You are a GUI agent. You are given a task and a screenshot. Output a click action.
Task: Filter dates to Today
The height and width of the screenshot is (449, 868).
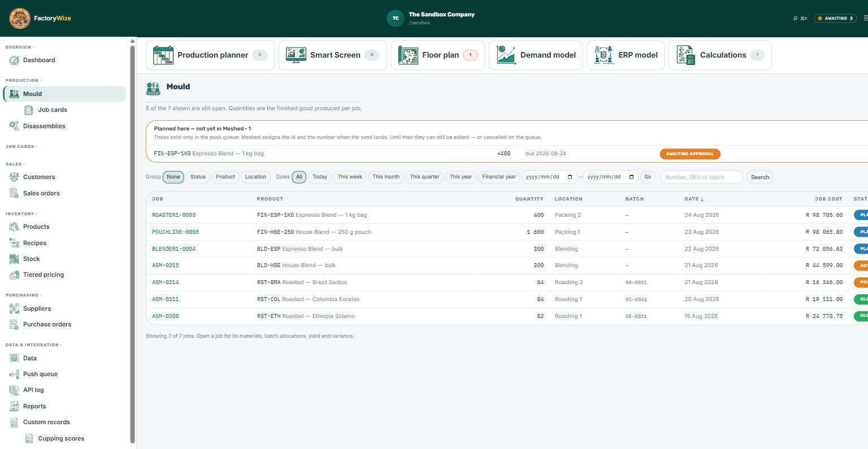click(320, 177)
